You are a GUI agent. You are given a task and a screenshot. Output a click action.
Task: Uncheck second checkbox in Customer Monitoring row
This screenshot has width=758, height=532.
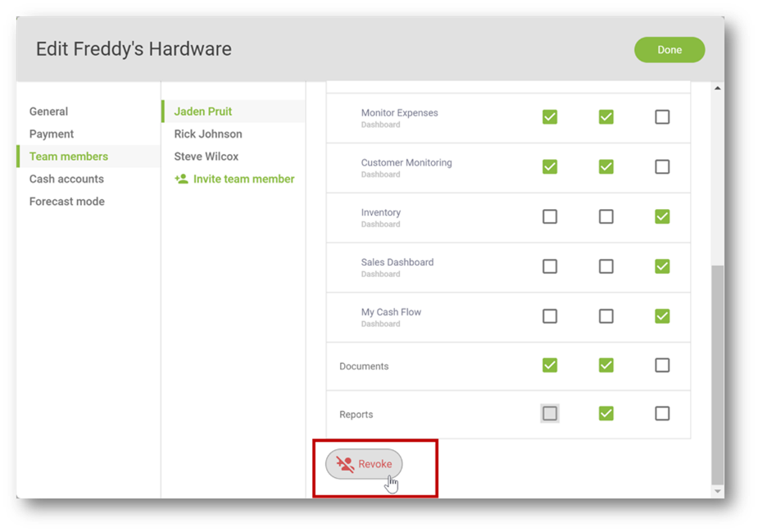point(606,167)
